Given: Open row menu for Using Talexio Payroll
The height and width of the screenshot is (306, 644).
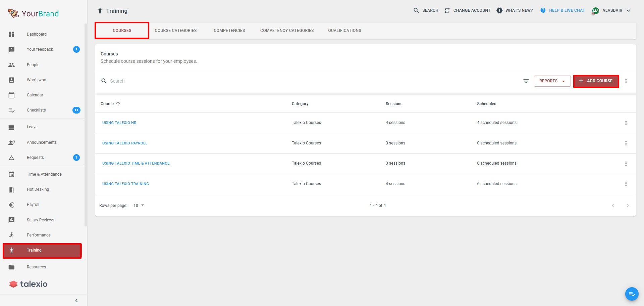Looking at the screenshot, I should point(626,143).
